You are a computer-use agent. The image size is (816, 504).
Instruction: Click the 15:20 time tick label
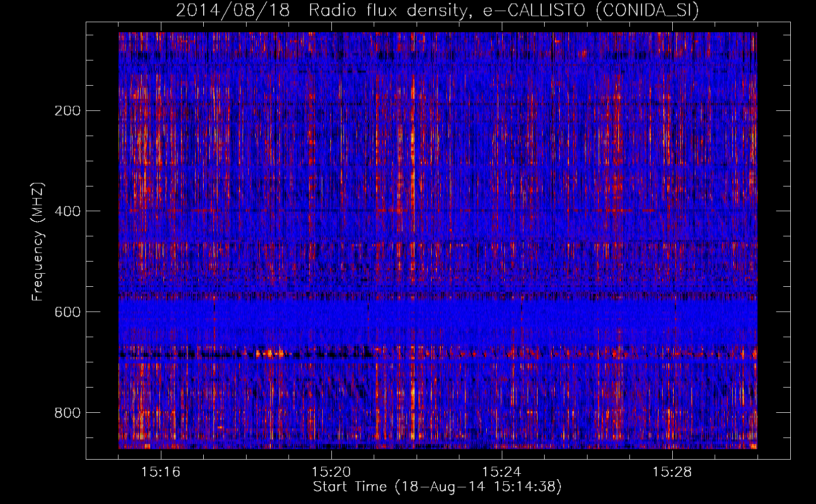point(331,472)
